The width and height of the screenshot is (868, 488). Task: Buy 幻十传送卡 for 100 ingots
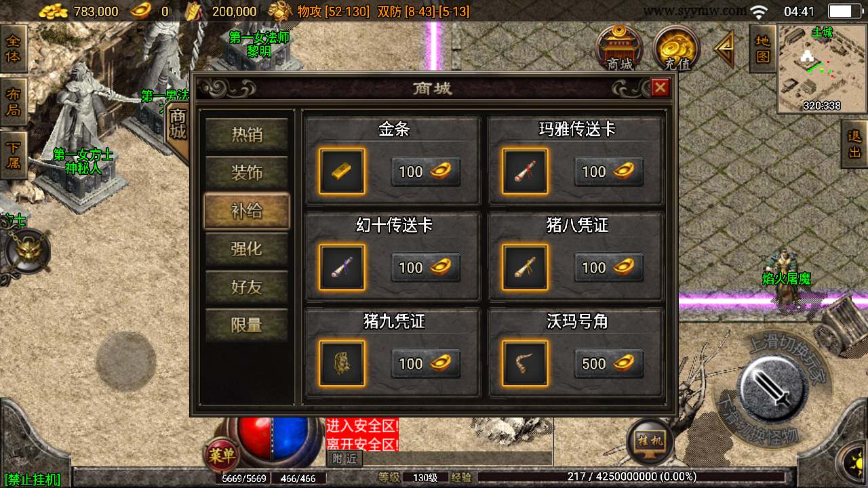[x=426, y=268]
